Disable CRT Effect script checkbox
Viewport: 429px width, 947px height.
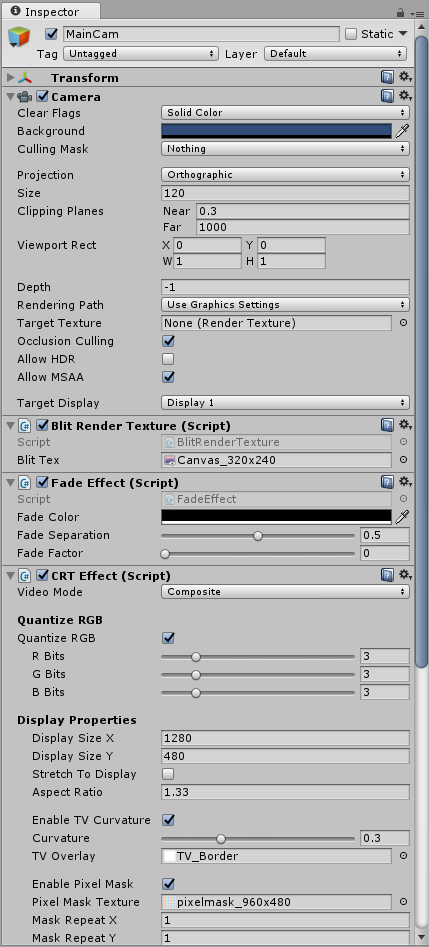pyautogui.click(x=42, y=575)
